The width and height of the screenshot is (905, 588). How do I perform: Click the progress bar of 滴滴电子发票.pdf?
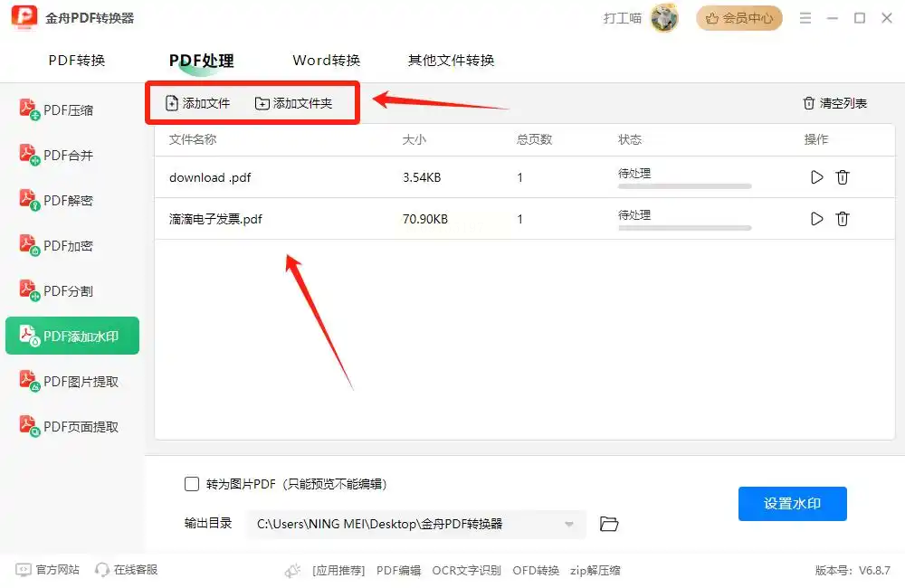tap(684, 227)
